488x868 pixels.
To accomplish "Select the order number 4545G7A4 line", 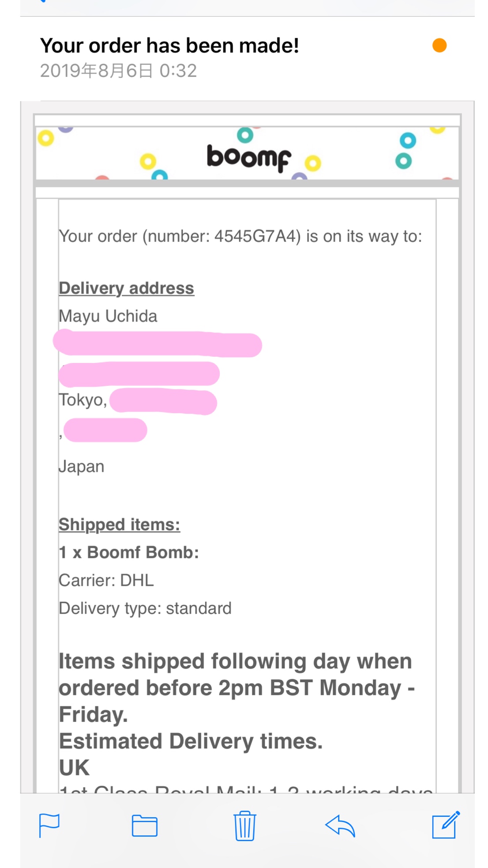I will [240, 236].
